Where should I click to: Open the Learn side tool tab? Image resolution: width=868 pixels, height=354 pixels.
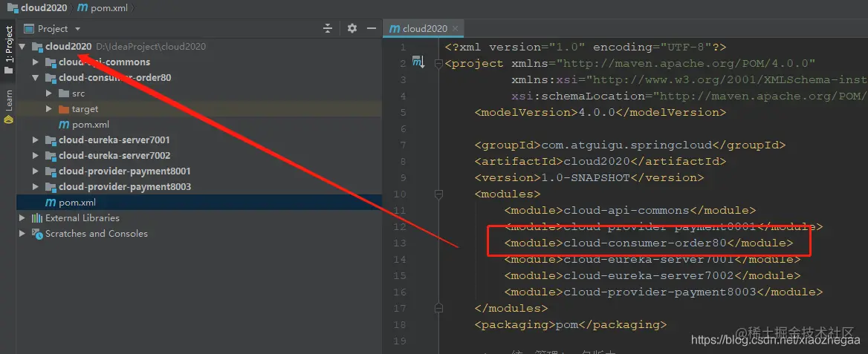point(8,108)
